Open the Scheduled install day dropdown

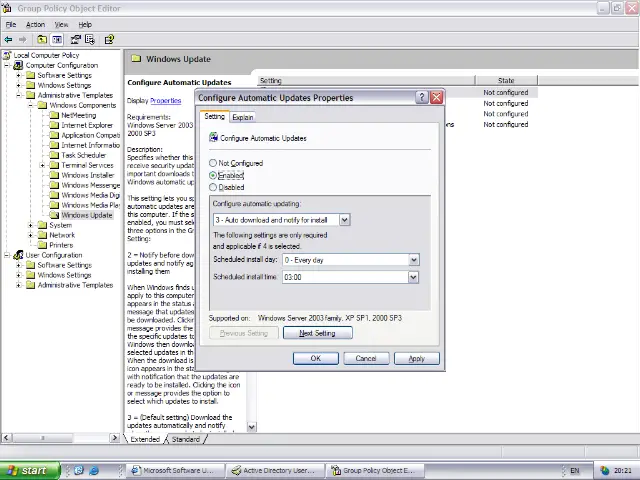click(x=414, y=260)
